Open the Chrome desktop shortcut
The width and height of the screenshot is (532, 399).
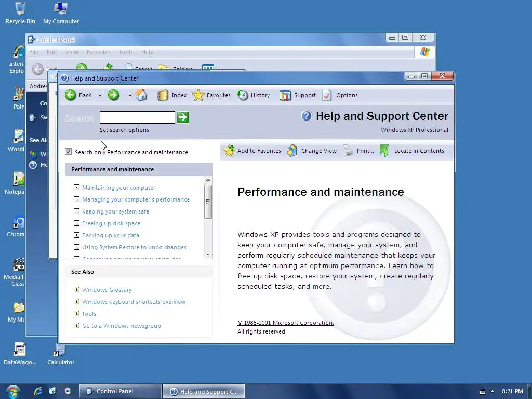point(17,227)
